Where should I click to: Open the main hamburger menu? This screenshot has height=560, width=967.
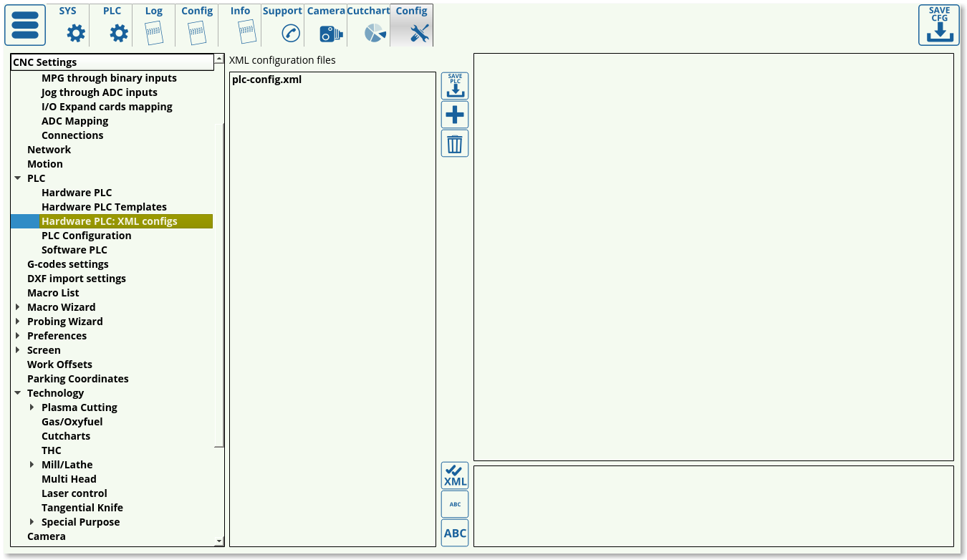(25, 25)
